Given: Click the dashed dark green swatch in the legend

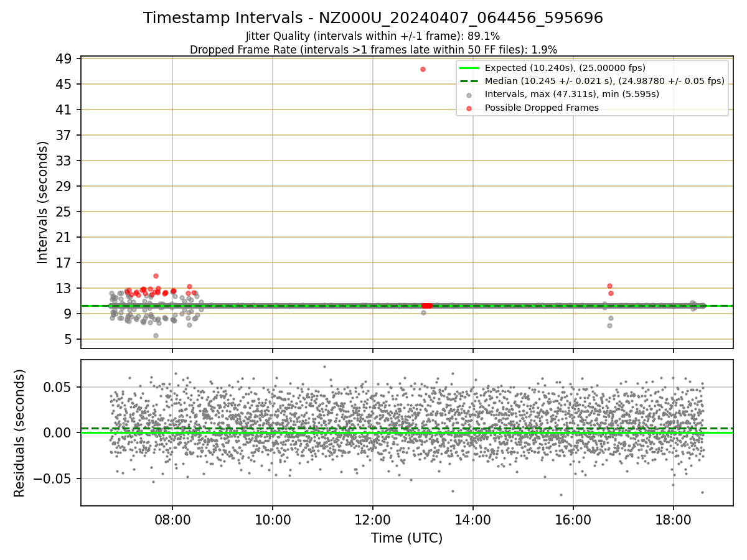Looking at the screenshot, I should pyautogui.click(x=471, y=81).
